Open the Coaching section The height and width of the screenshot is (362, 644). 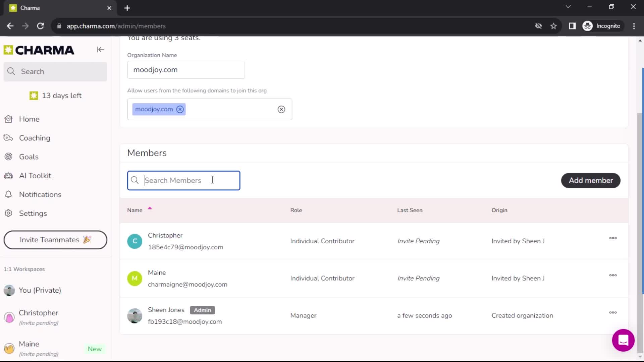pos(35,138)
